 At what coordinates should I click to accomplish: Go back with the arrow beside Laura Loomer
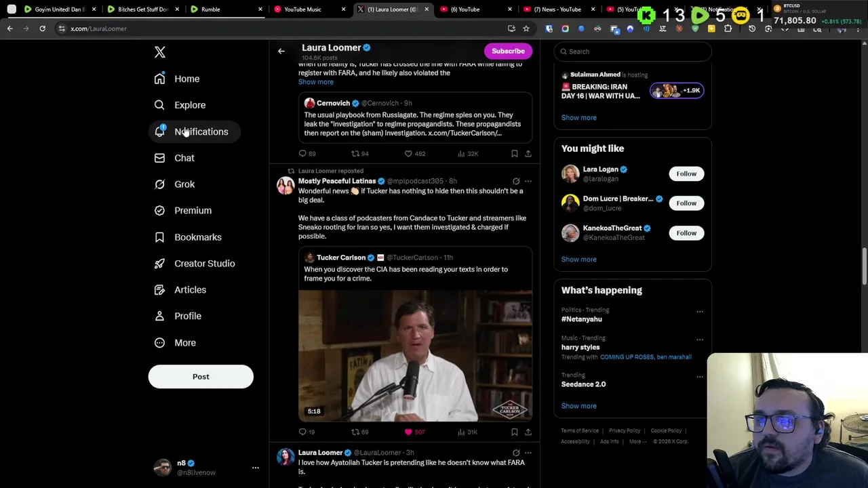click(x=281, y=51)
